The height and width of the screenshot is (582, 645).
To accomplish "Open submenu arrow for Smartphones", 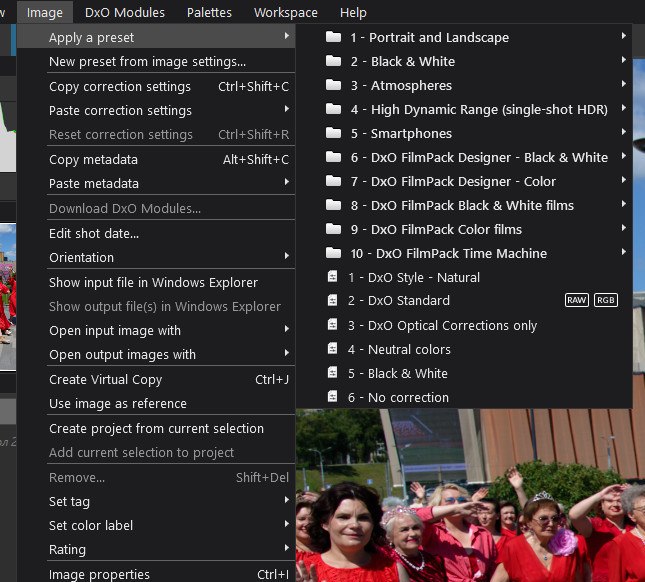I will (624, 132).
